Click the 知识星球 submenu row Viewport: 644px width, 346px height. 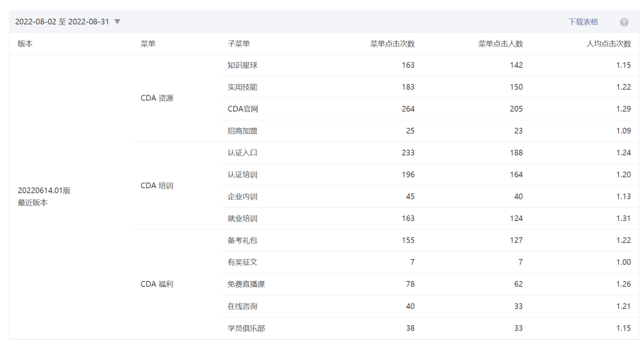429,65
